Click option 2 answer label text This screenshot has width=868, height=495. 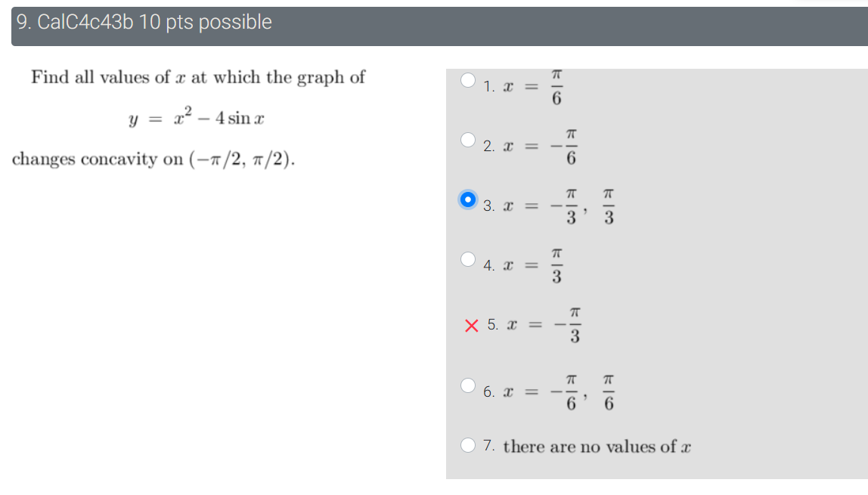(x=488, y=144)
